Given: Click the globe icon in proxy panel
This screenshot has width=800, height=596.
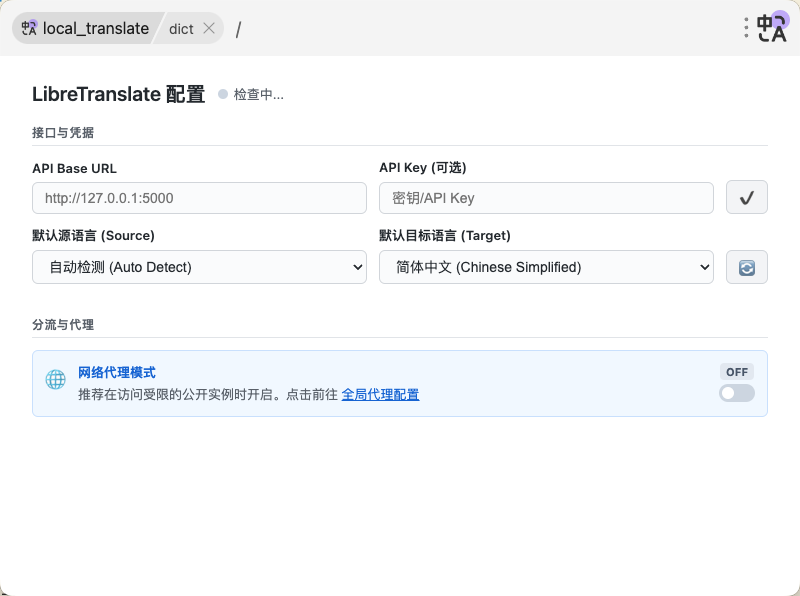Looking at the screenshot, I should click(x=55, y=380).
